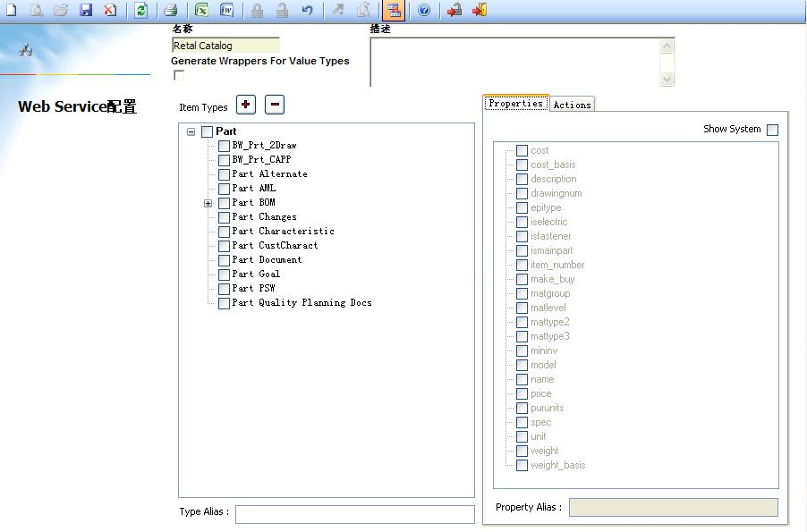
Task: Select Part PSW in the tree
Action: (253, 288)
